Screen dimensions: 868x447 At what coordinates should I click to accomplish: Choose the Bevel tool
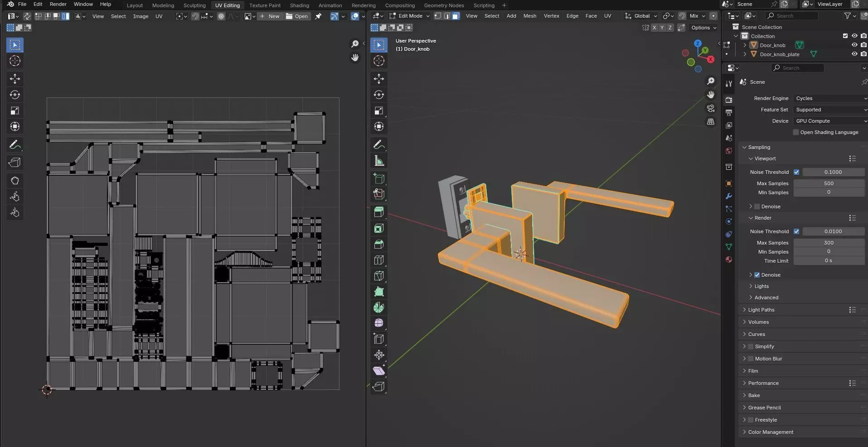(x=379, y=244)
